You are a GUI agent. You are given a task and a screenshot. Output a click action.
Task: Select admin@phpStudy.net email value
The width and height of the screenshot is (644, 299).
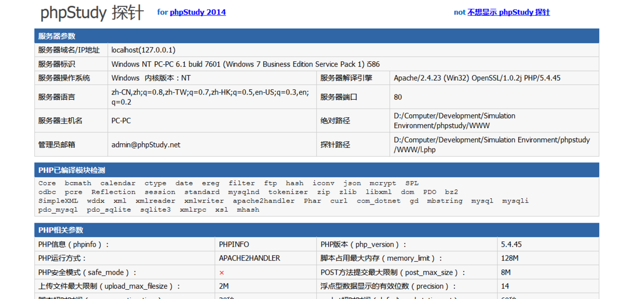click(x=146, y=144)
